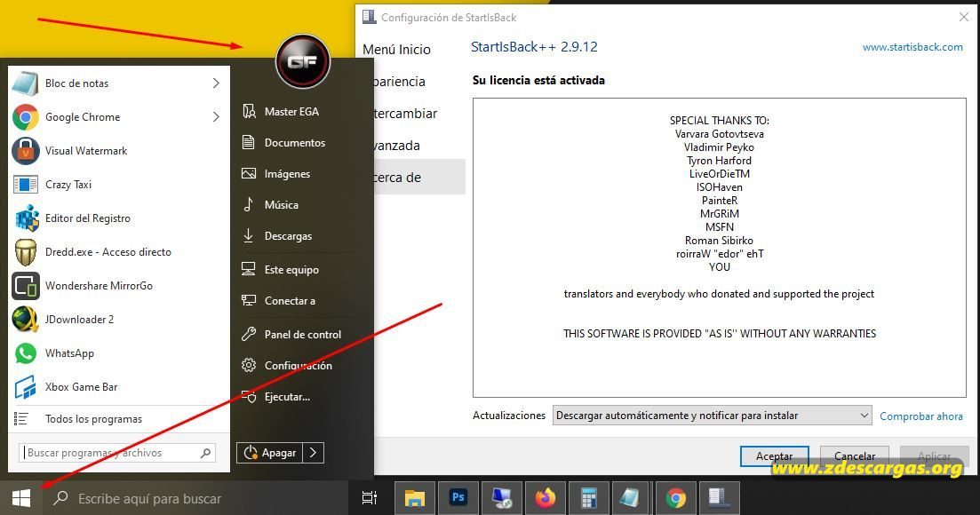Open StartIsBack taskbar icon
This screenshot has height=515, width=980.
[x=718, y=497]
